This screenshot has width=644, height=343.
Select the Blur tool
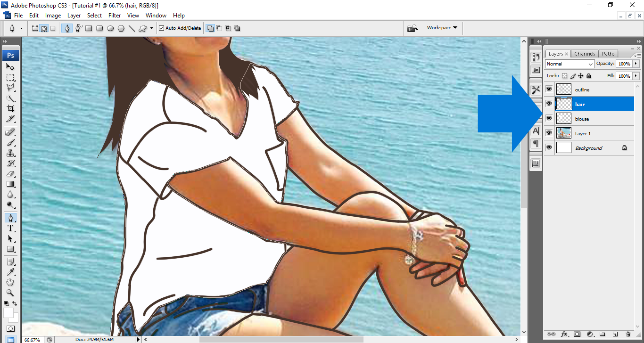[10, 194]
